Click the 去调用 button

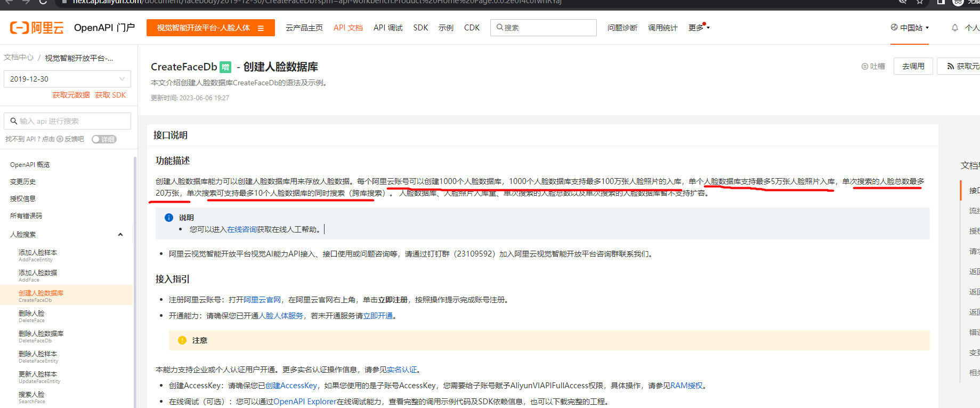913,66
